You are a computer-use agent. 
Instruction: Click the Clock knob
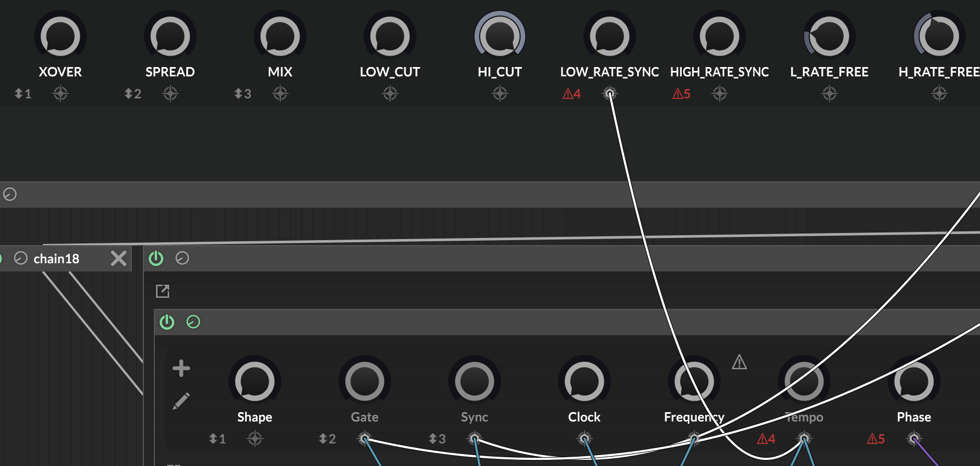[x=584, y=381]
